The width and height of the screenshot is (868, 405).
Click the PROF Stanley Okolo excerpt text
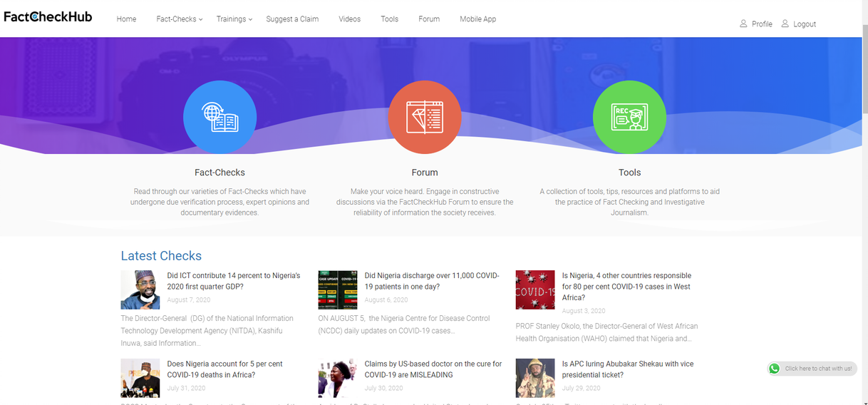click(606, 332)
